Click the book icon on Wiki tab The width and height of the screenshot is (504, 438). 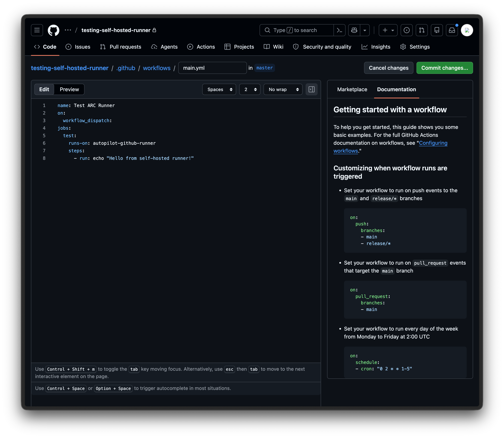tap(267, 47)
